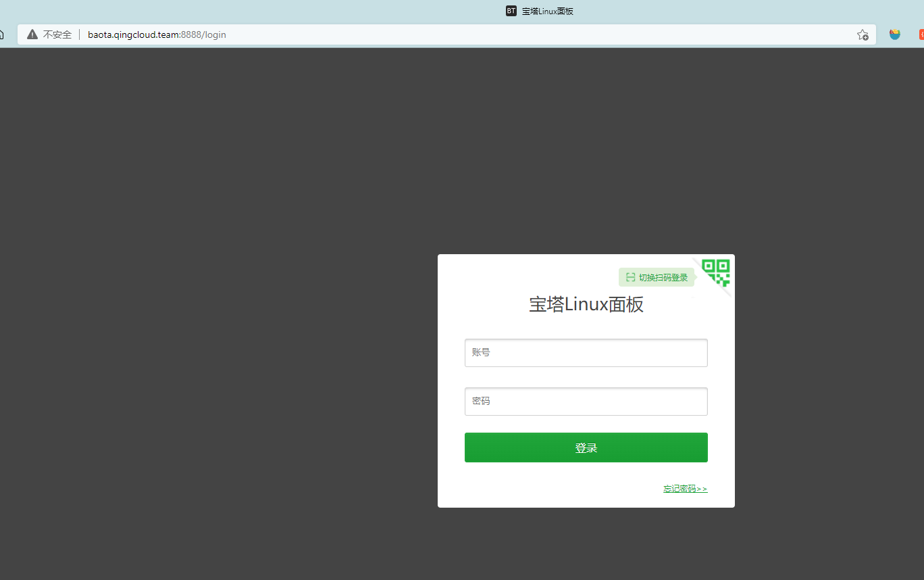Click the 宝塔Linux面板 login heading

[x=586, y=304]
